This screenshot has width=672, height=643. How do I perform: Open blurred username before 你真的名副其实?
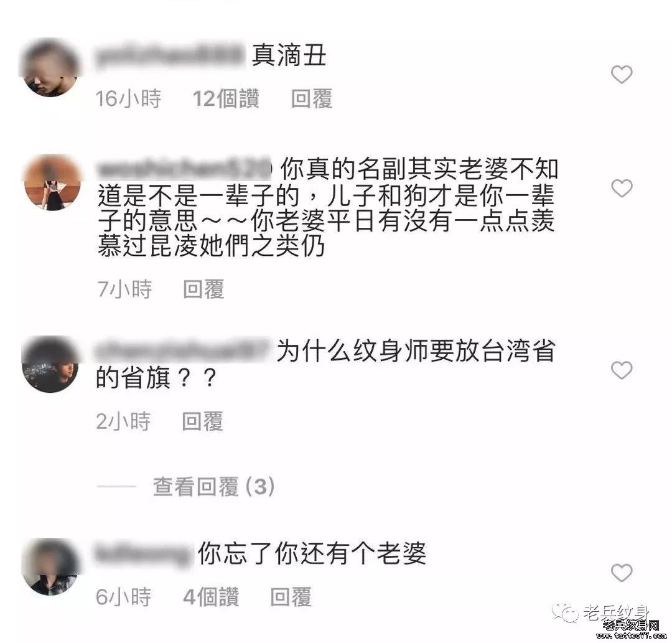pyautogui.click(x=184, y=169)
